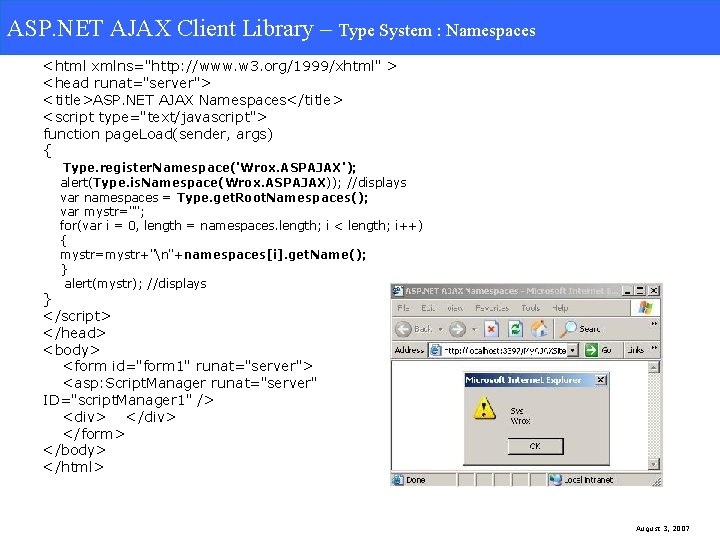Go back with the Back arrow button

tap(404, 329)
